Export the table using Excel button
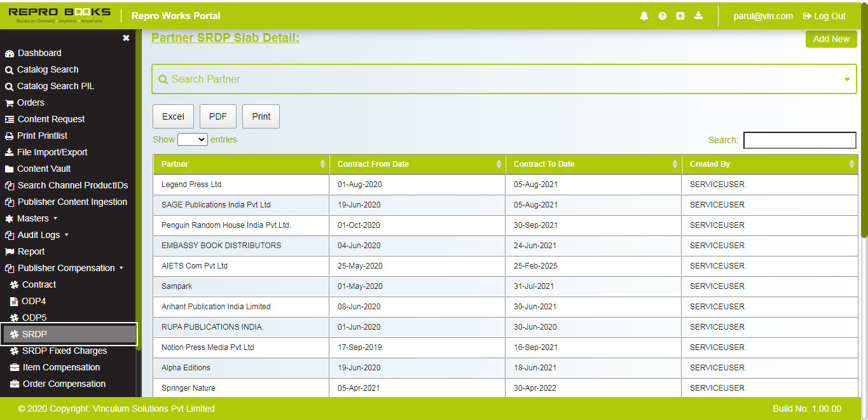This screenshot has width=868, height=420. pos(173,116)
